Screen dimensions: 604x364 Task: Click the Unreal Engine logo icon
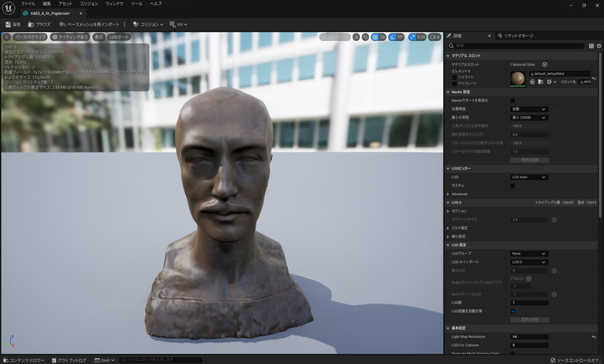tap(9, 9)
